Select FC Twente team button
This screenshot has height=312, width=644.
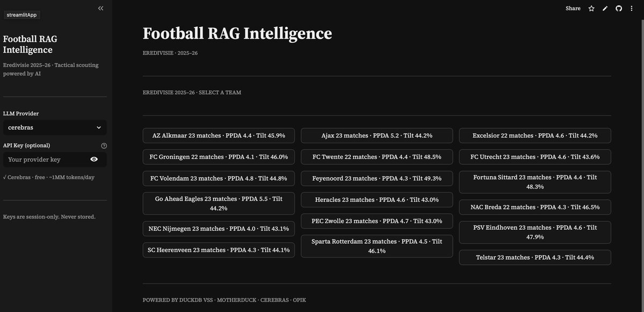(x=377, y=157)
